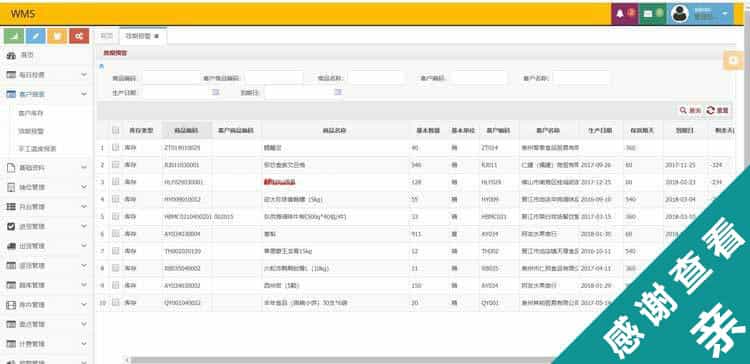Check the row 3 checkbox (HLY029)
Image resolution: width=750 pixels, height=364 pixels.
pos(115,182)
